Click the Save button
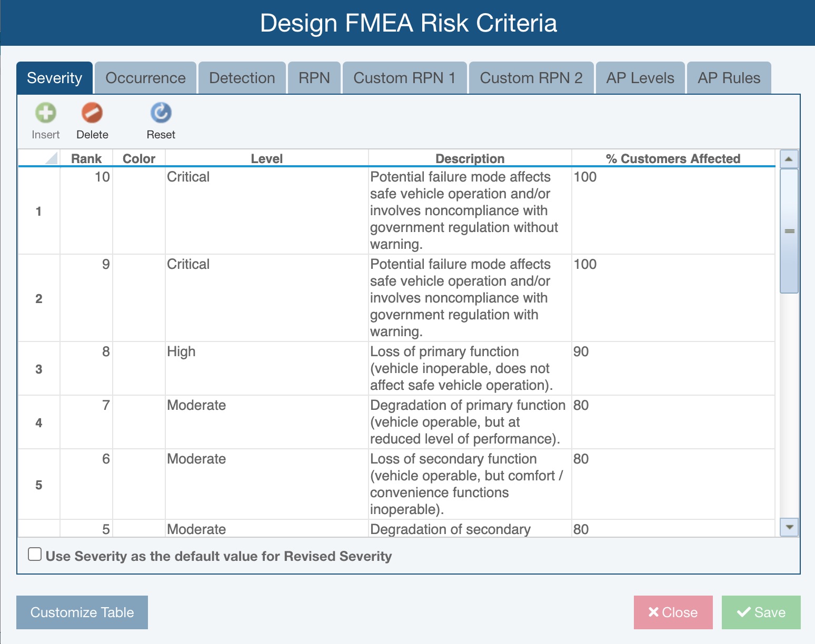 pos(761,612)
